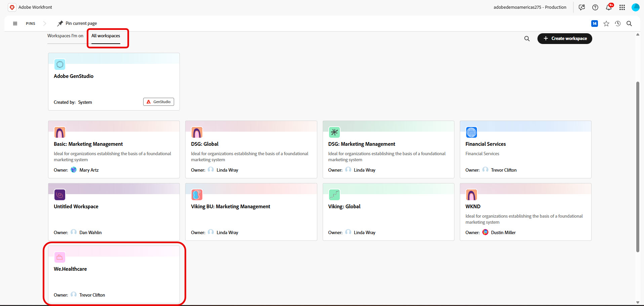Open the recent history clock icon
Viewport: 644px width, 306px height.
(618, 24)
